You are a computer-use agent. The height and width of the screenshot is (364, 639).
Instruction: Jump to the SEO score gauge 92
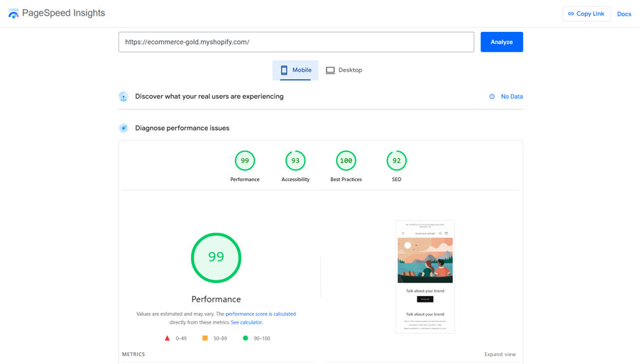point(396,161)
